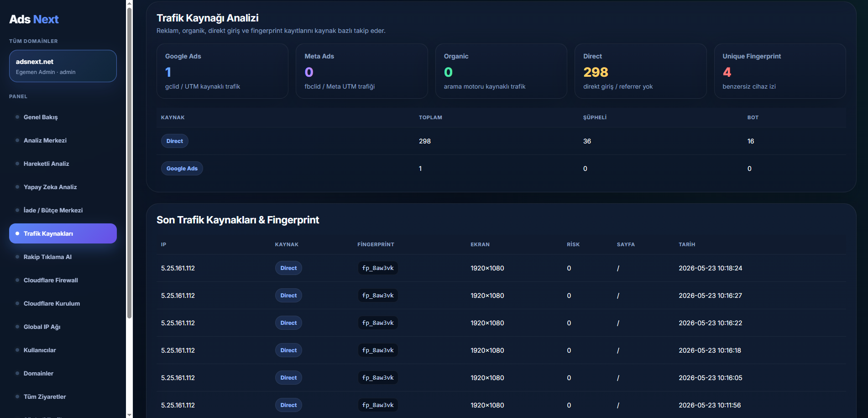Click the timestamp 2026-05-23 10:18:24
Image resolution: width=868 pixels, height=418 pixels.
pyautogui.click(x=710, y=268)
